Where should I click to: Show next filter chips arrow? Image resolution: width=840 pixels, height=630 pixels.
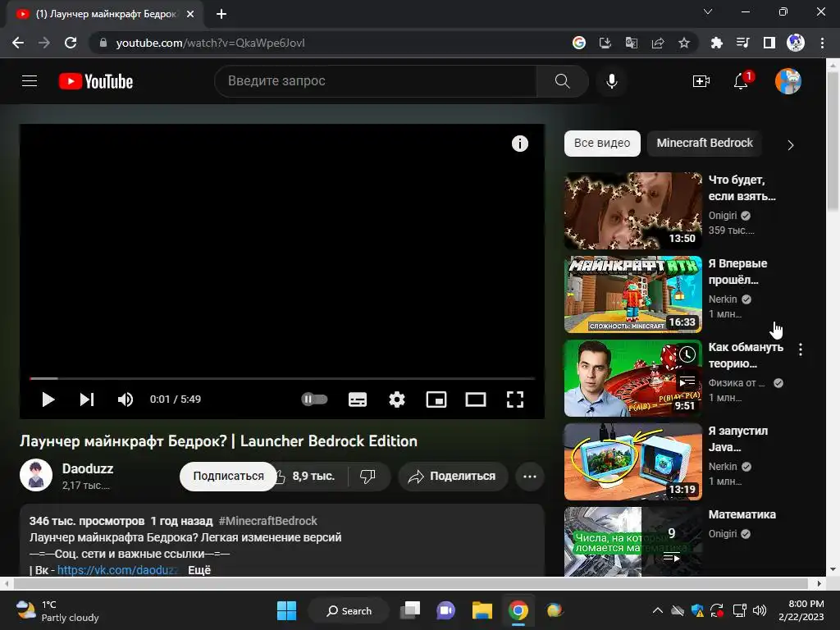point(790,144)
